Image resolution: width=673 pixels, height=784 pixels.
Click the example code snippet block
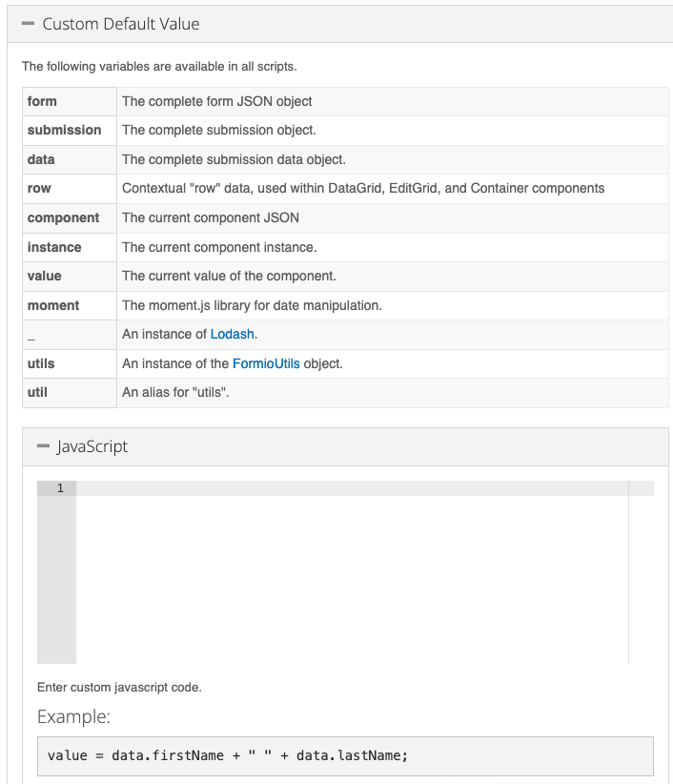(344, 755)
